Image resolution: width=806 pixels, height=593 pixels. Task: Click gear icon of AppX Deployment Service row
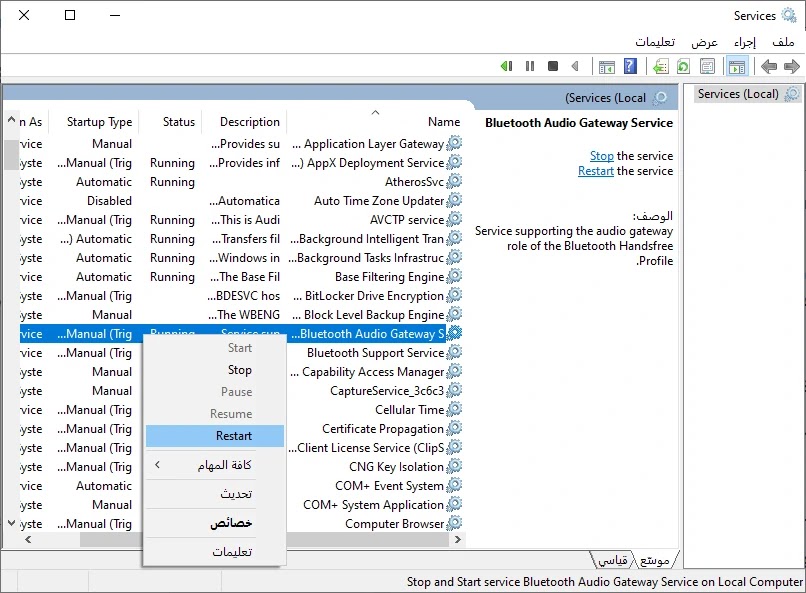454,162
